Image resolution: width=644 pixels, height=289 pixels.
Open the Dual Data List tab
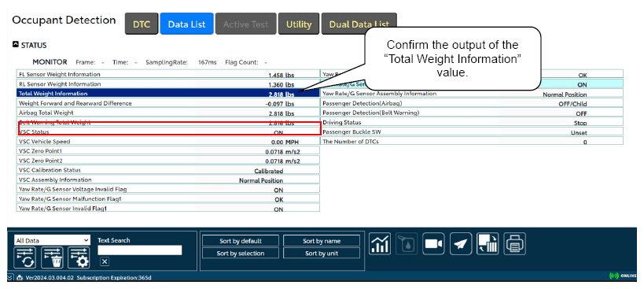(359, 24)
